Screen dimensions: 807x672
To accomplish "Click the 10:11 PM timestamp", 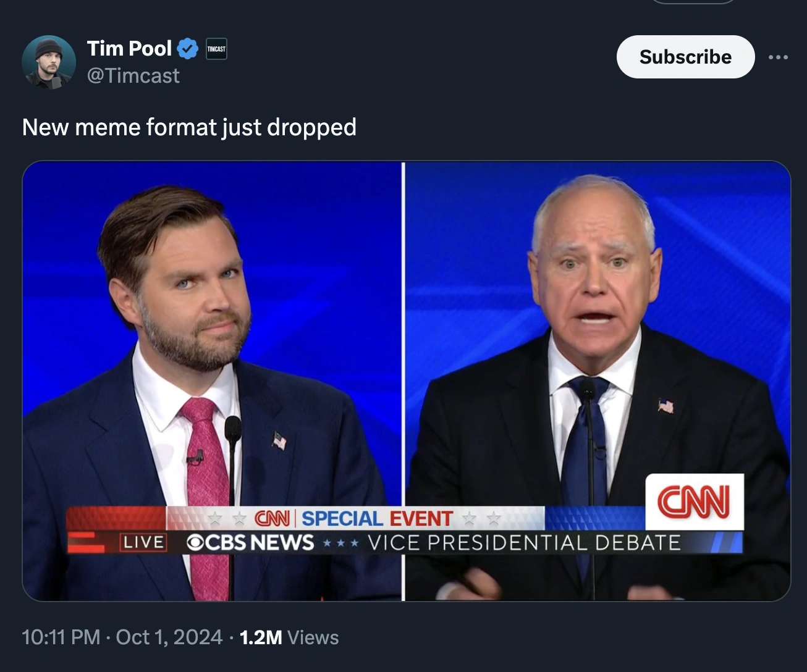I will 61,637.
